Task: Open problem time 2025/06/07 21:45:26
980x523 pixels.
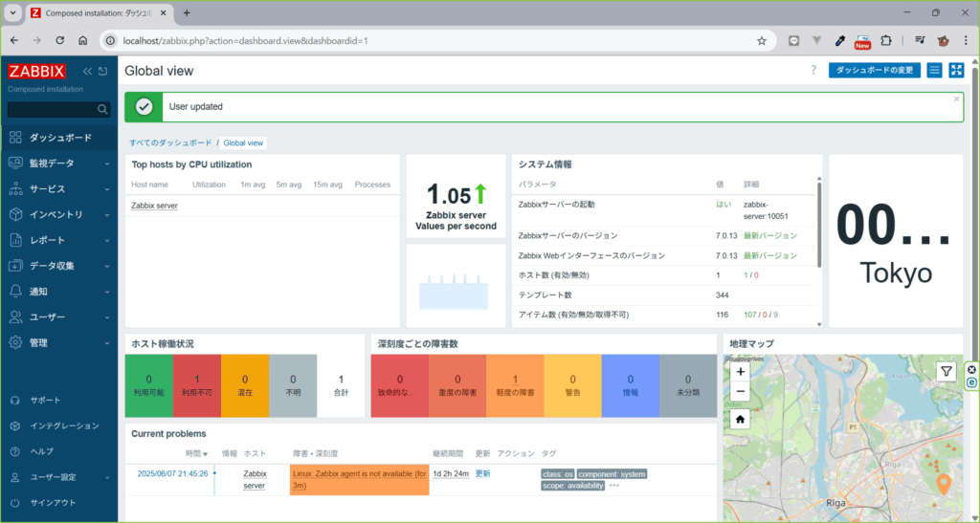Action: click(172, 473)
